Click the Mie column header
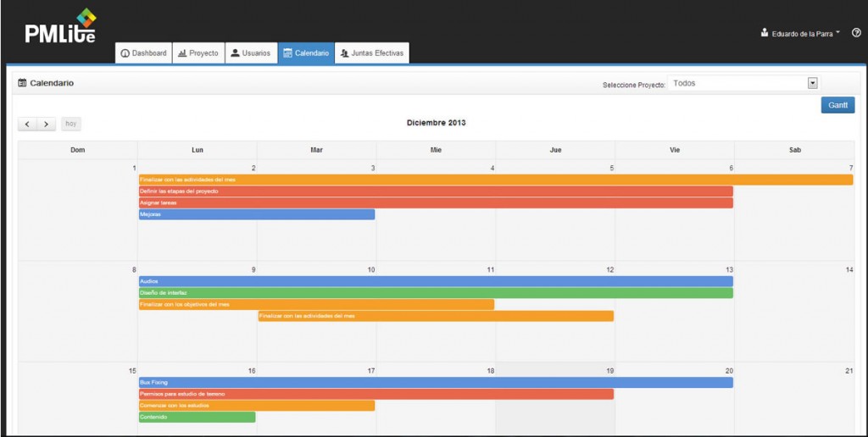This screenshot has height=437, width=868. click(437, 150)
